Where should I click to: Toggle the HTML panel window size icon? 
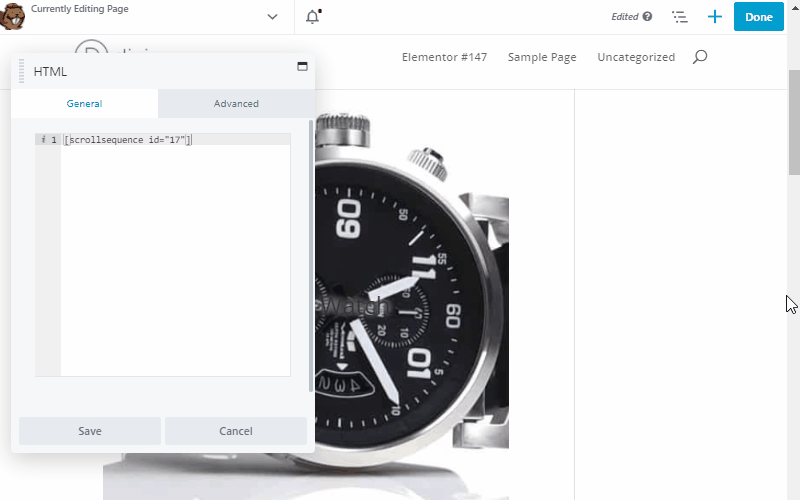(x=302, y=66)
